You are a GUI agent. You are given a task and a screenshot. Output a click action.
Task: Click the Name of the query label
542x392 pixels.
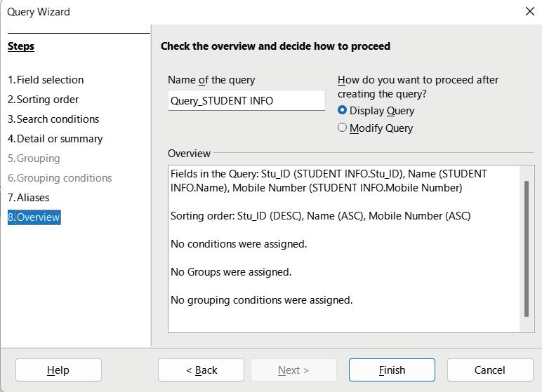pyautogui.click(x=211, y=80)
